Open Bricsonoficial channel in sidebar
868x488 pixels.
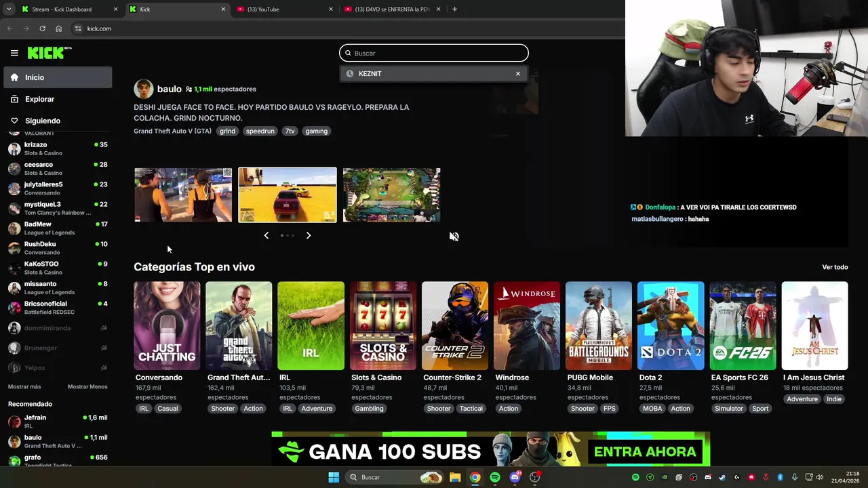(58, 308)
